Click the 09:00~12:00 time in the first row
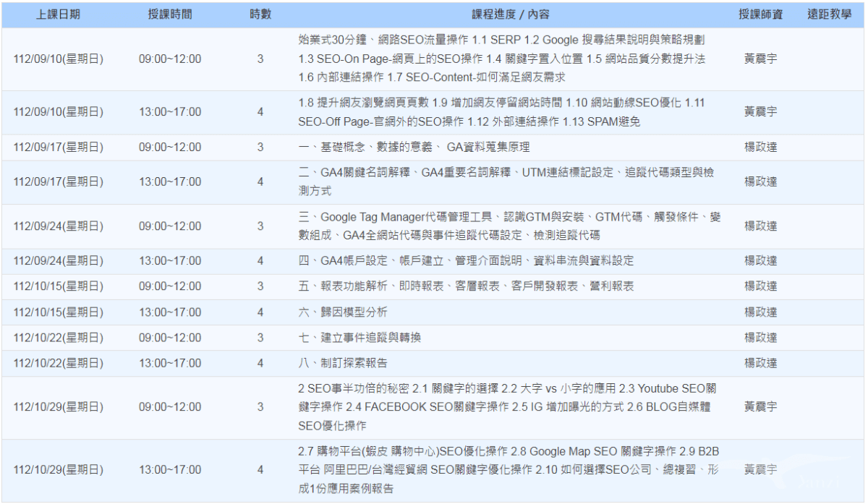This screenshot has height=504, width=868. click(170, 60)
